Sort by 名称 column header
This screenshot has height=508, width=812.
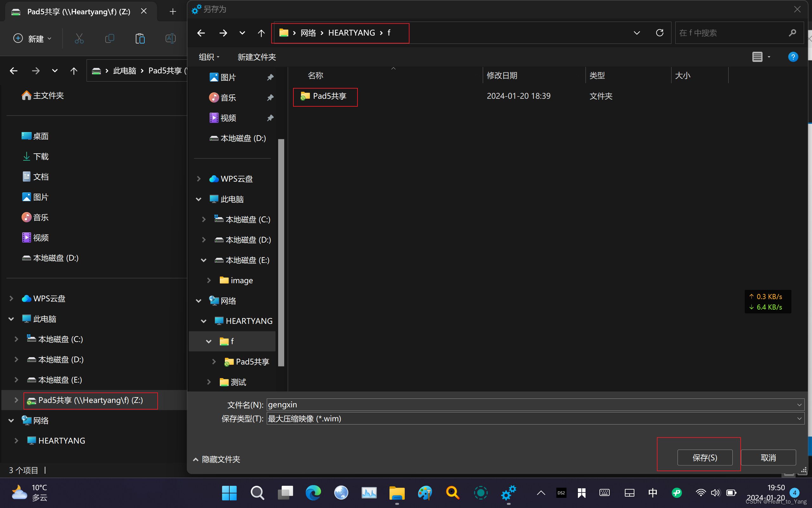pyautogui.click(x=315, y=76)
